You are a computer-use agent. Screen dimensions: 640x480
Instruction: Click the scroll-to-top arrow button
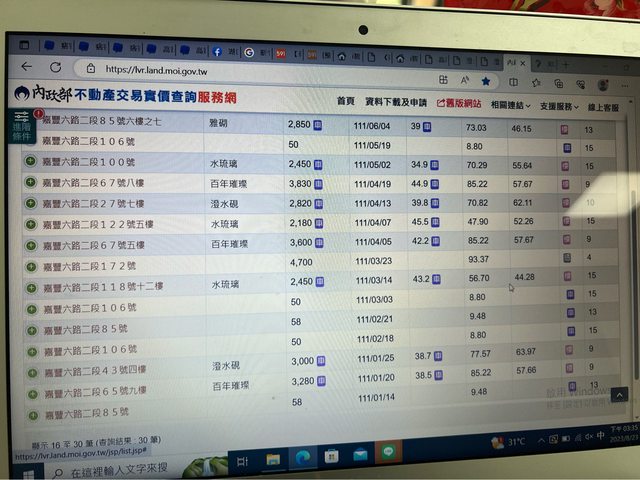620,395
